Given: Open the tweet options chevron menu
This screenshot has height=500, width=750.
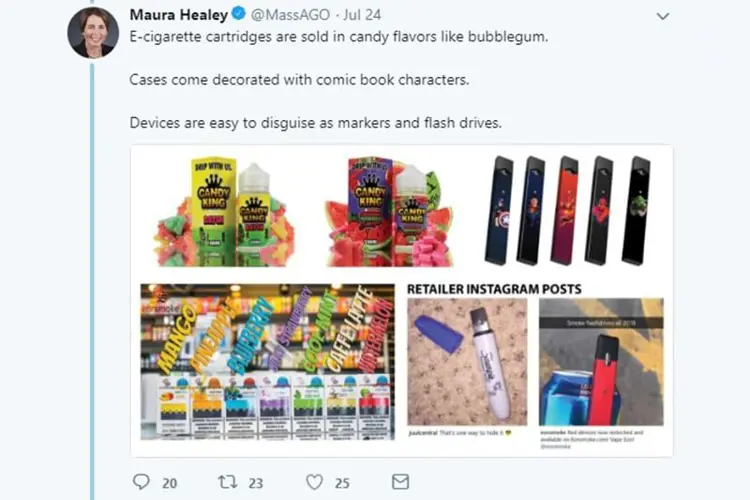Looking at the screenshot, I should coord(662,16).
